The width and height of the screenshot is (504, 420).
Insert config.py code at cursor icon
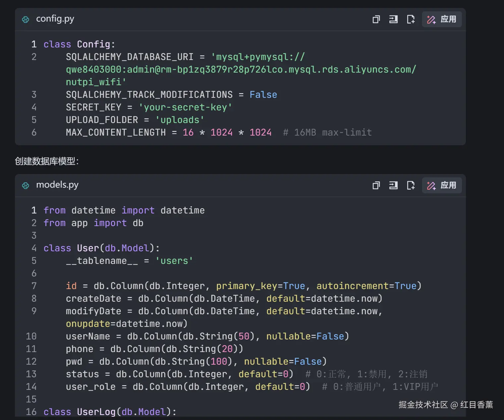[x=393, y=19]
